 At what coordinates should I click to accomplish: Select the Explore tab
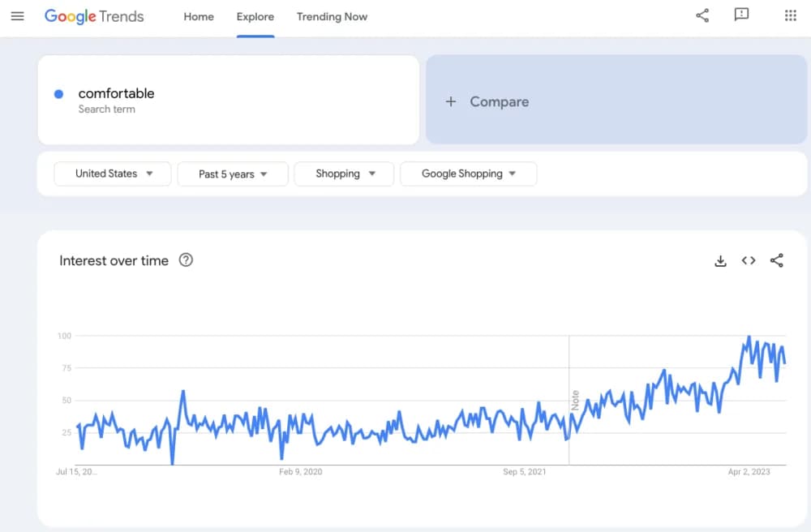[x=255, y=16]
